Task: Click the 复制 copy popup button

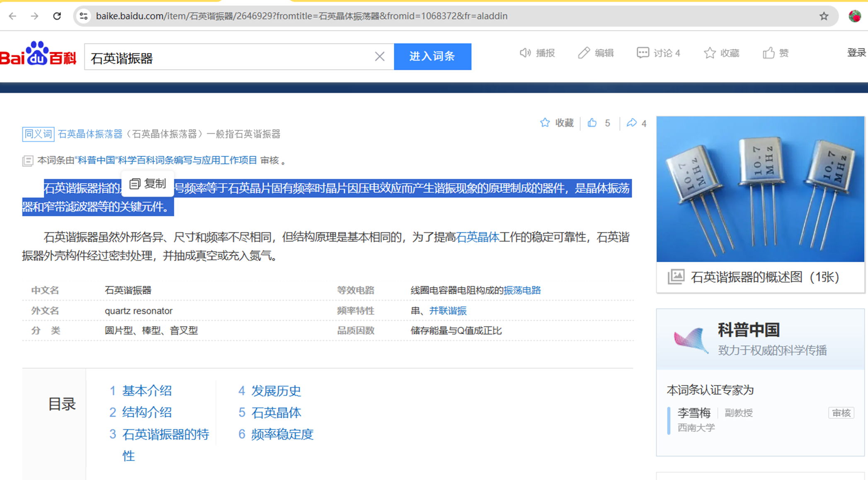Action: 148,184
